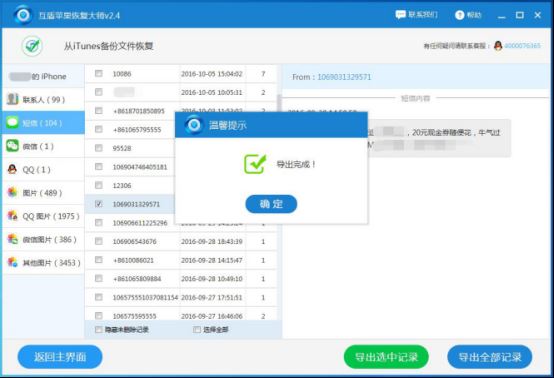554x378 pixels.
Task: Click the contacts icon in sidebar
Action: pyautogui.click(x=12, y=99)
